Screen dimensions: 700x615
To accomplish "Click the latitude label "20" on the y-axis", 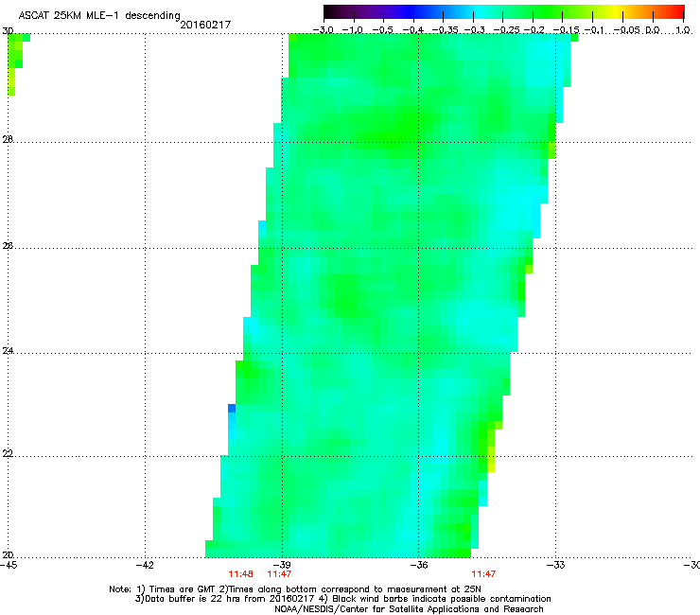I will 8,554.
